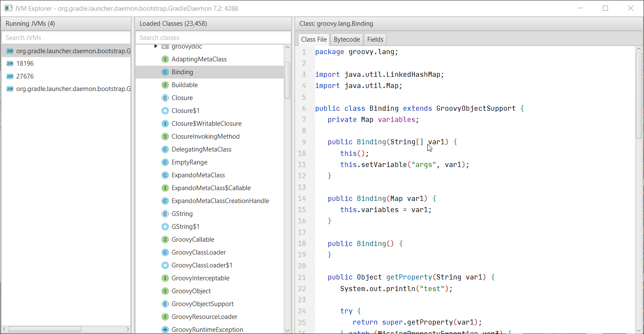Click the icon beside GroovyClassLoader$1
The image size is (644, 334).
(165, 265)
